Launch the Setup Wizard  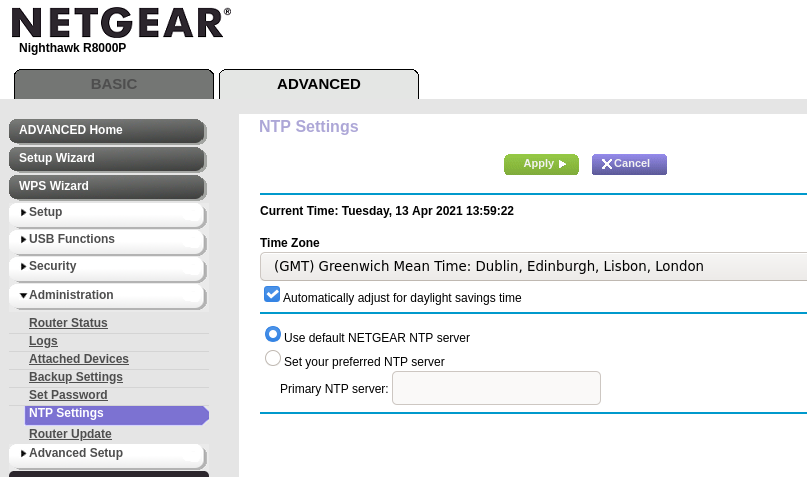pos(107,158)
